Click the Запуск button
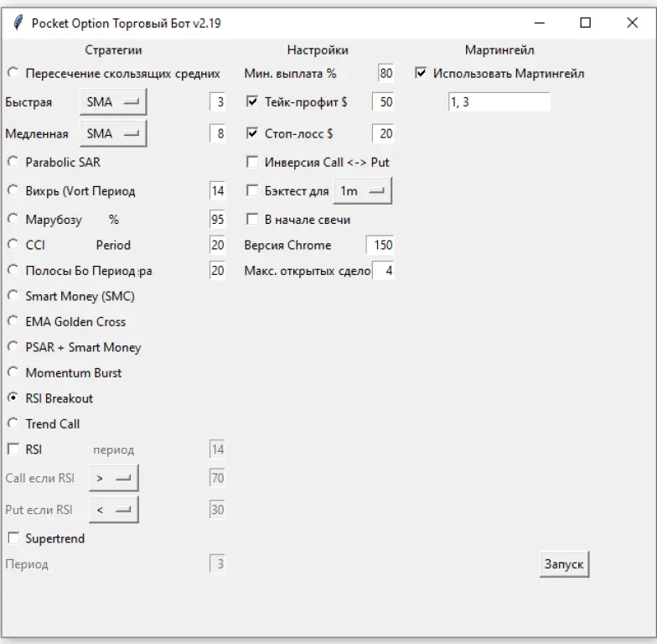 coord(565,564)
